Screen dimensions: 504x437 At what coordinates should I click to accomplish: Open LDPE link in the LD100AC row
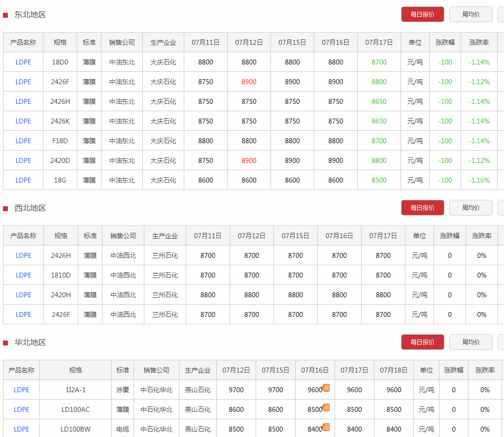click(22, 410)
